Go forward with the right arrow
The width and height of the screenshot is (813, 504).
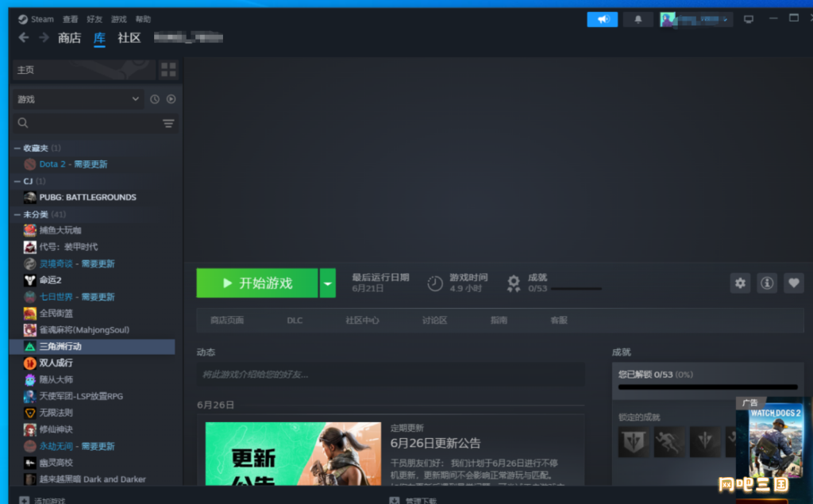coord(44,37)
